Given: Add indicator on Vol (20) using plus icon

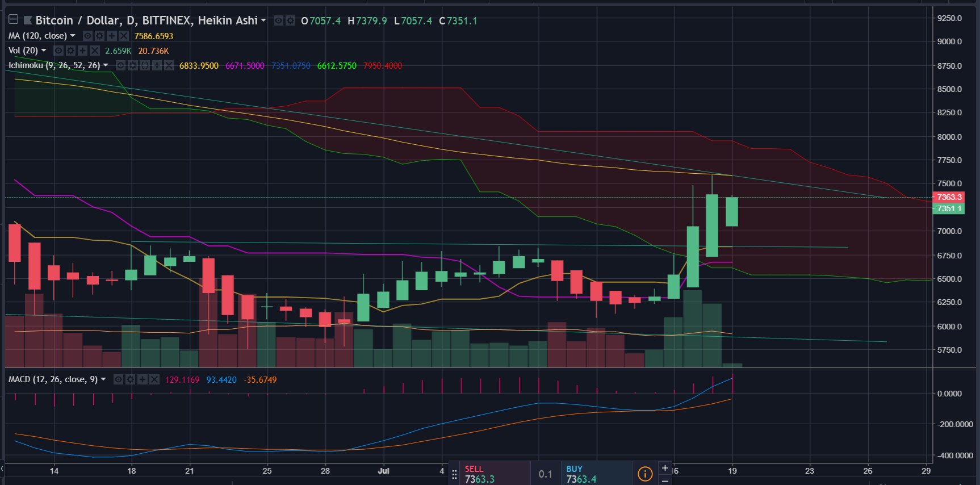Looking at the screenshot, I should click(x=82, y=51).
